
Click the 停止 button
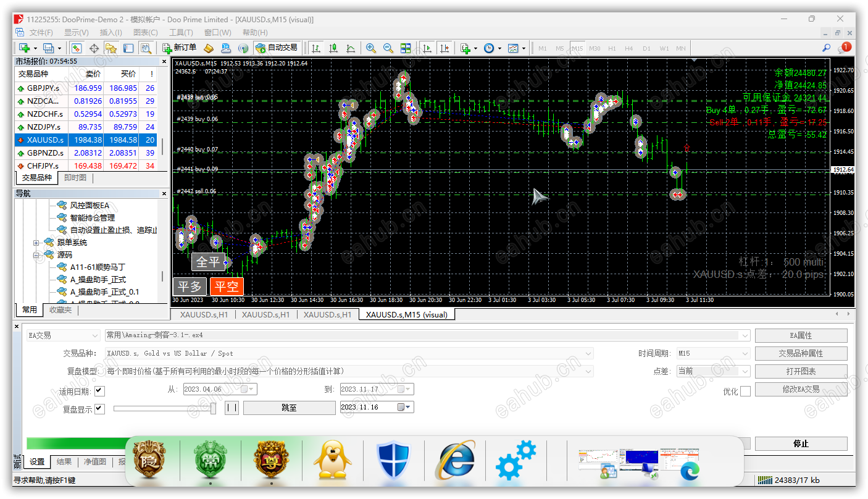801,443
